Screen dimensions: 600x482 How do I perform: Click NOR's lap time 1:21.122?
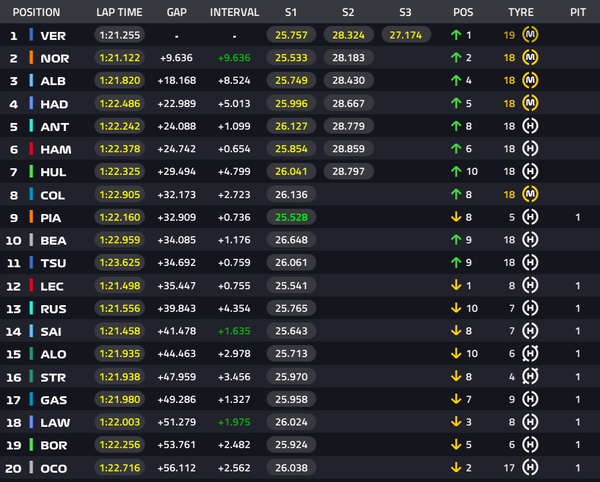point(119,57)
